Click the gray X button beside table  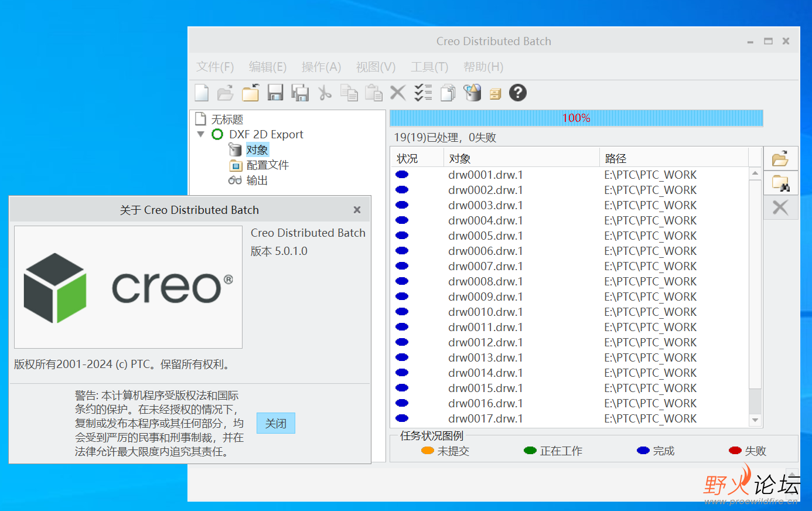[x=780, y=207]
